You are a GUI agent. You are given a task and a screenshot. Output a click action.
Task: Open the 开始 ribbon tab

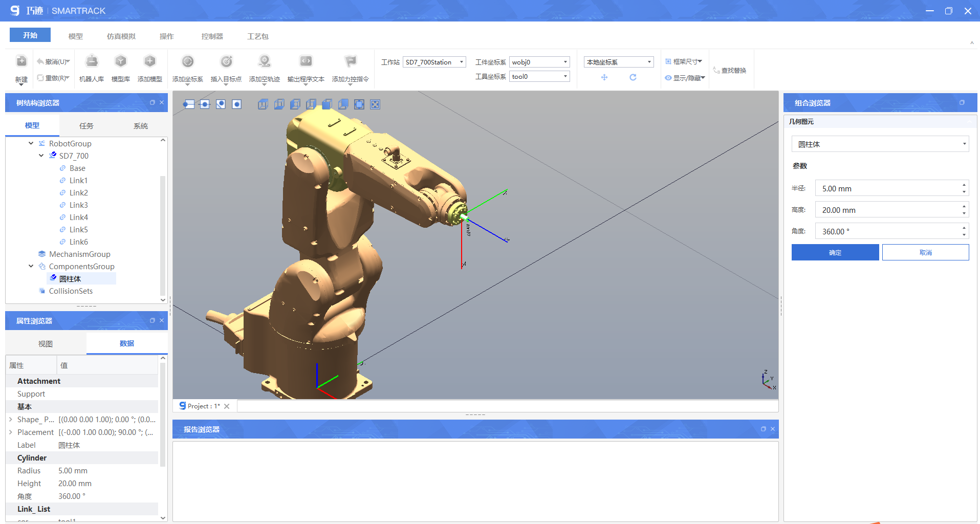pos(30,35)
